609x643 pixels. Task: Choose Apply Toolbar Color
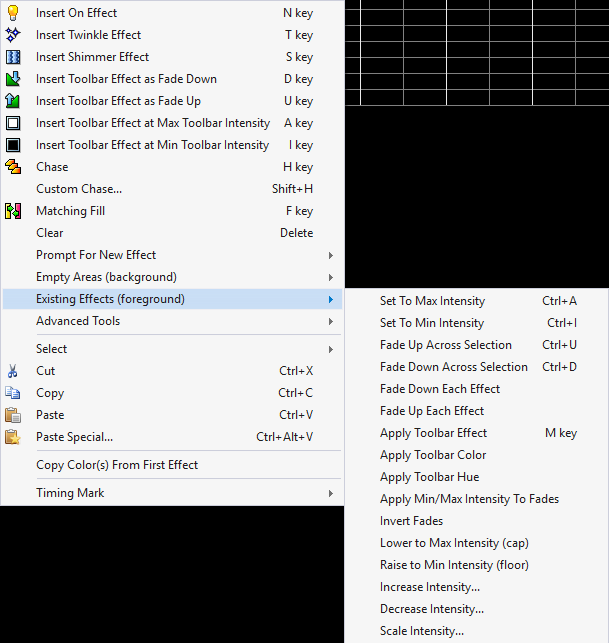click(477, 455)
